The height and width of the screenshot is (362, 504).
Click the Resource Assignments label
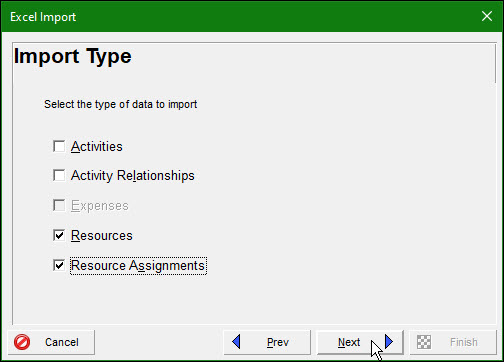[x=138, y=266]
